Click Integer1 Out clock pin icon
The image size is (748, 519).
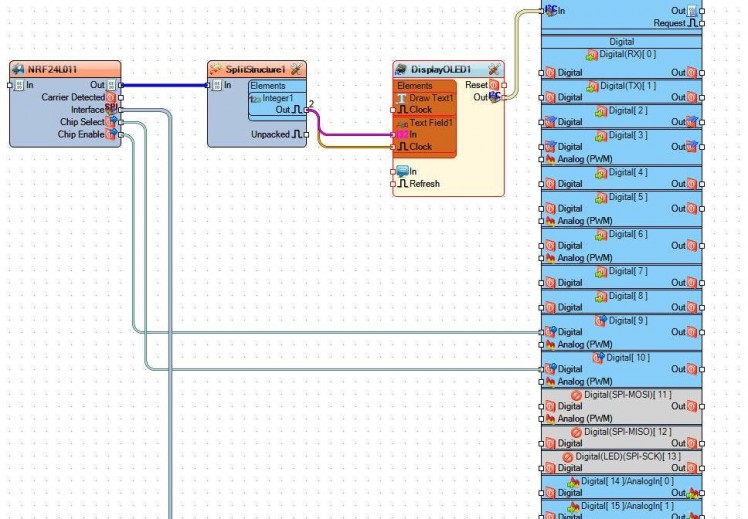pos(297,110)
